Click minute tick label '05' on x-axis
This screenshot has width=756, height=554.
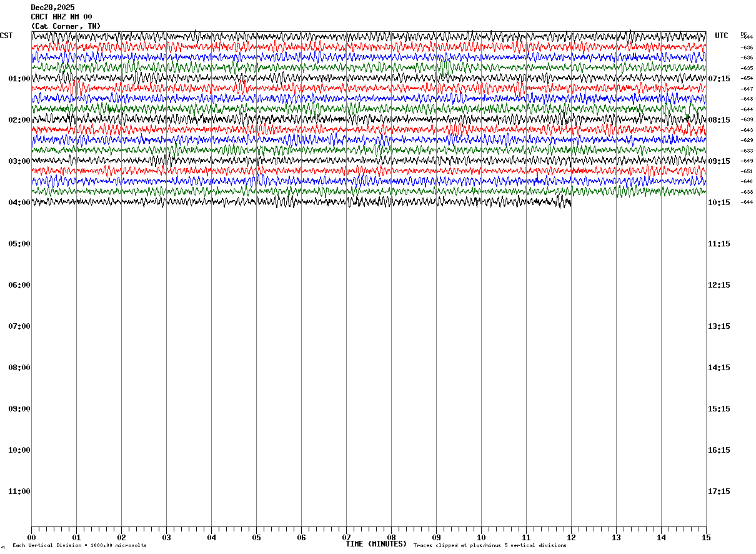[256, 538]
